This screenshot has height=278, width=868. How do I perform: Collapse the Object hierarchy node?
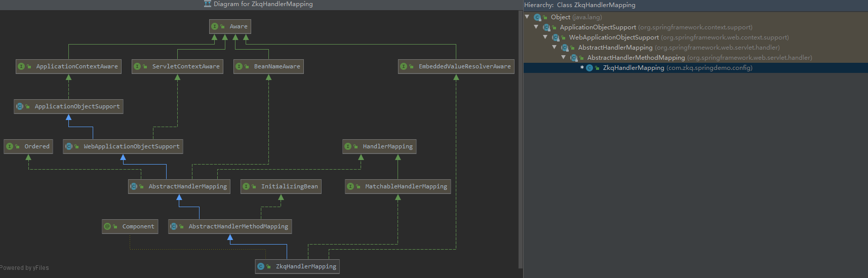coord(527,17)
